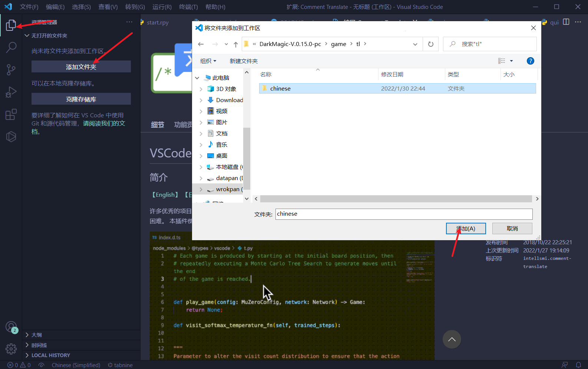
Task: Expand the 3D 对象 tree node
Action: pyautogui.click(x=201, y=89)
